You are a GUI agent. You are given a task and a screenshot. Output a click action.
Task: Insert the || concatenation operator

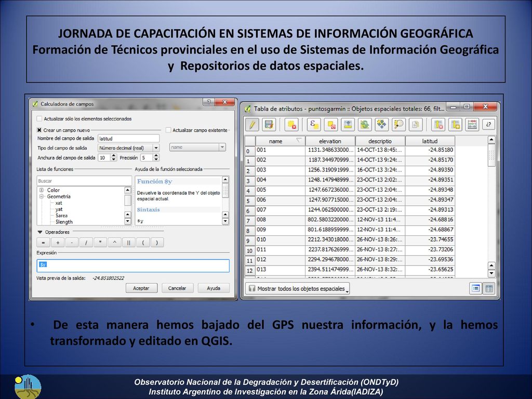129,243
